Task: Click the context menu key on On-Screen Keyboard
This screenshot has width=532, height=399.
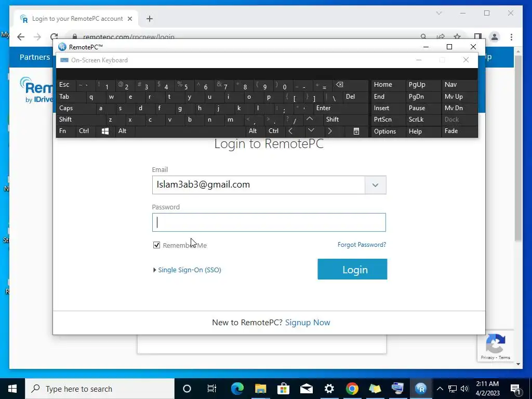Action: pyautogui.click(x=356, y=131)
